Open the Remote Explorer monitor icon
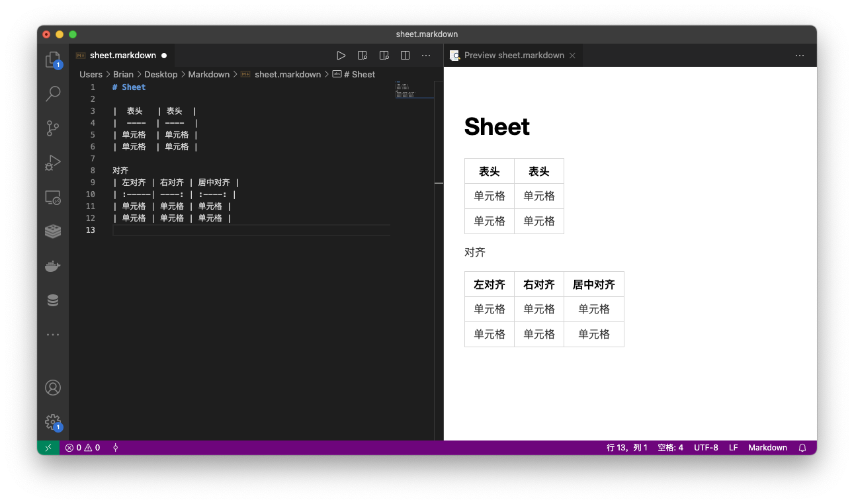Viewport: 854px width, 504px height. click(53, 197)
